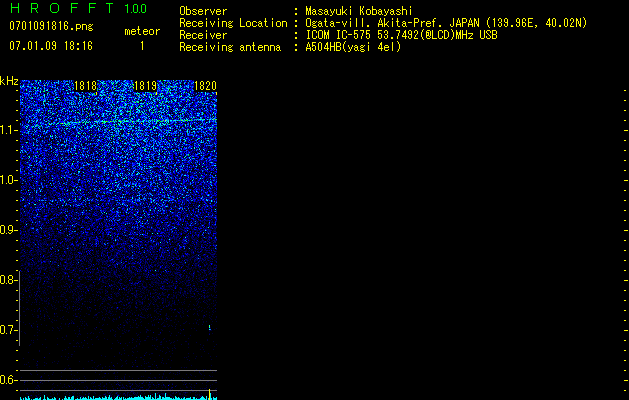This screenshot has width=629, height=400.
Task: Click the yellow spike in the bottom power graph
Action: pos(209,394)
